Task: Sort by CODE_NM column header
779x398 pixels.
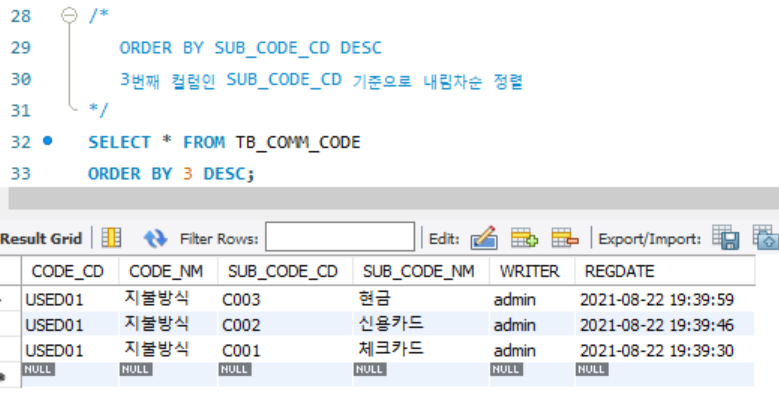Action: click(x=168, y=271)
